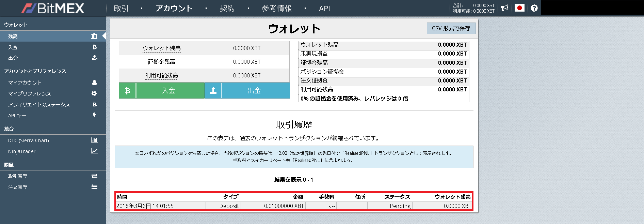Change language via the Japan flag icon
The image size is (644, 224).
tap(519, 8)
